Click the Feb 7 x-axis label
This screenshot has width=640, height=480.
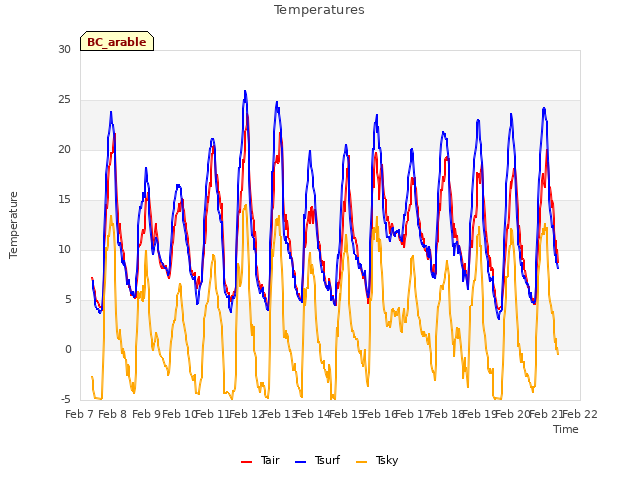(x=80, y=414)
